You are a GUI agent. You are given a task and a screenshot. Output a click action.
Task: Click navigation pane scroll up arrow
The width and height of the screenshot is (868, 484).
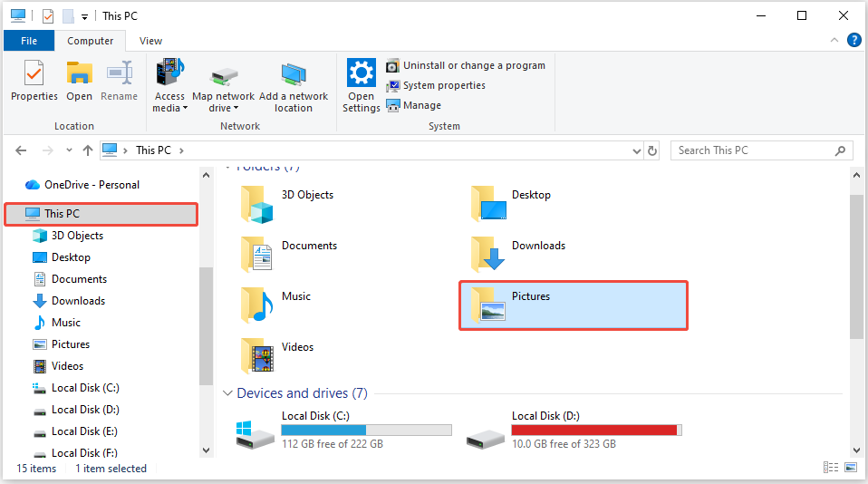pos(206,176)
